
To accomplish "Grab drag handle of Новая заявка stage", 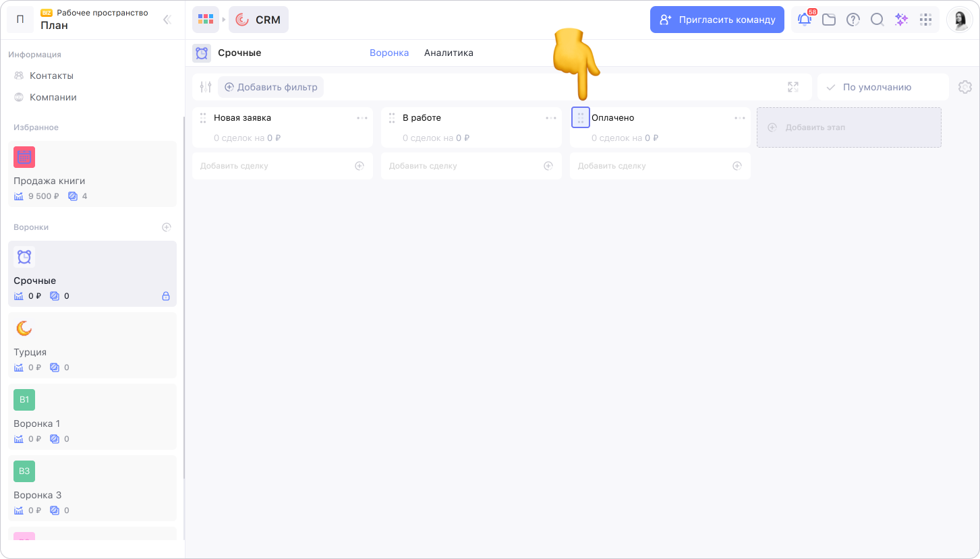I will tap(203, 118).
